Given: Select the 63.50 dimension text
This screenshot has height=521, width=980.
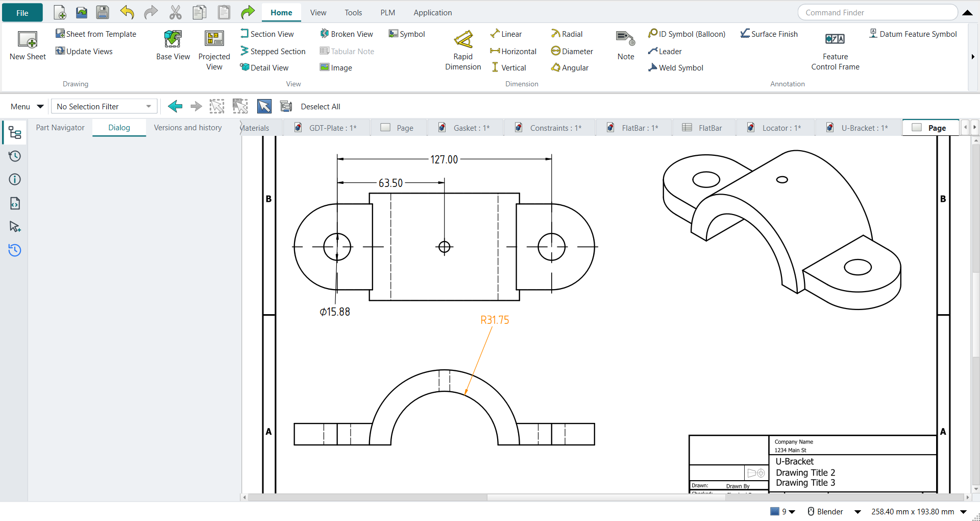Looking at the screenshot, I should click(x=390, y=183).
